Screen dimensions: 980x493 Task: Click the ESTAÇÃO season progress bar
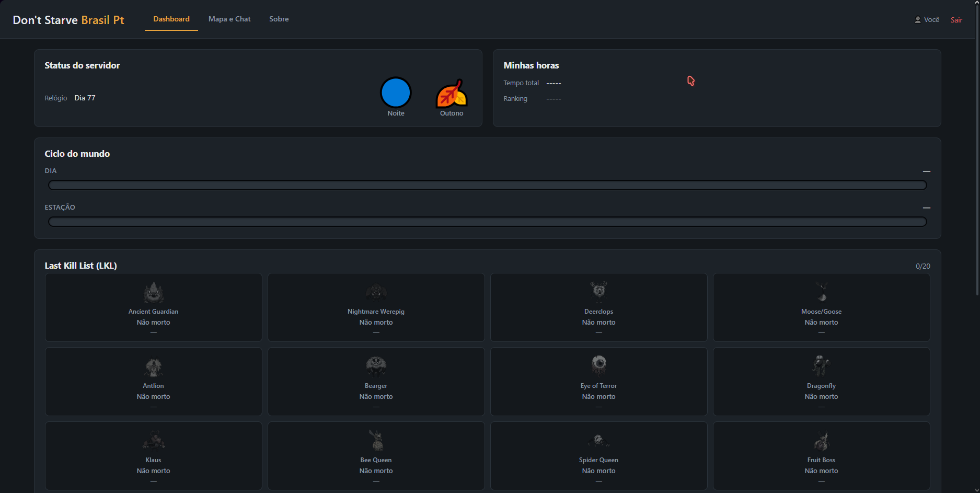[x=488, y=222]
